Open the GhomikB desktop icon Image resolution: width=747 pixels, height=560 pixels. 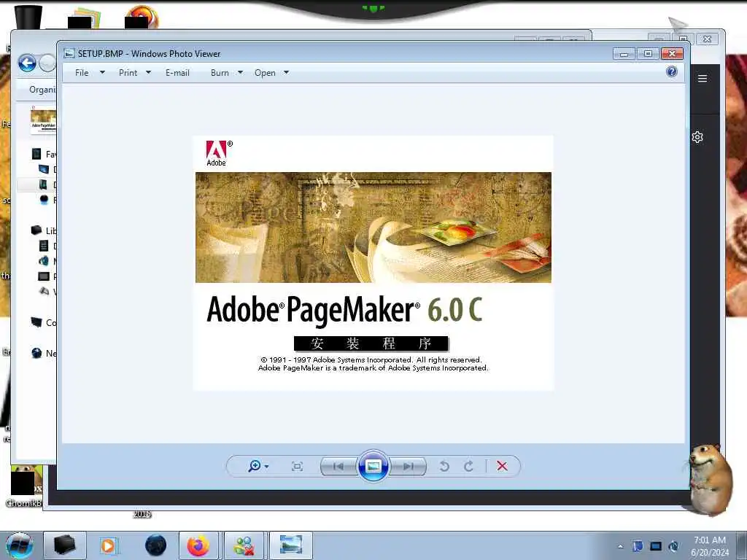(24, 486)
